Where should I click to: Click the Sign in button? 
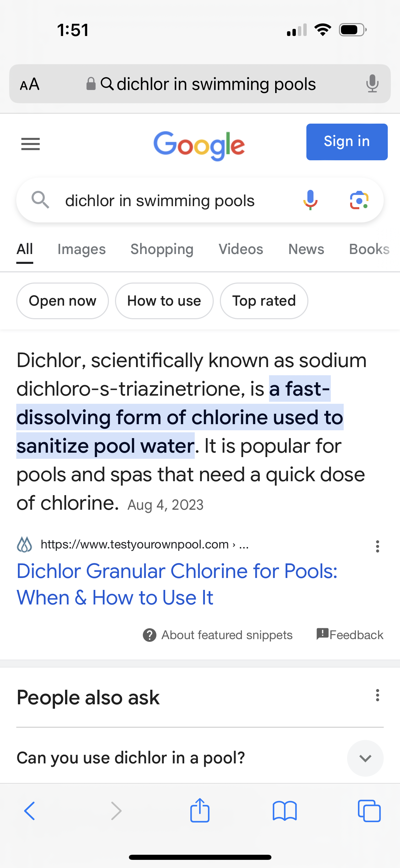point(346,142)
